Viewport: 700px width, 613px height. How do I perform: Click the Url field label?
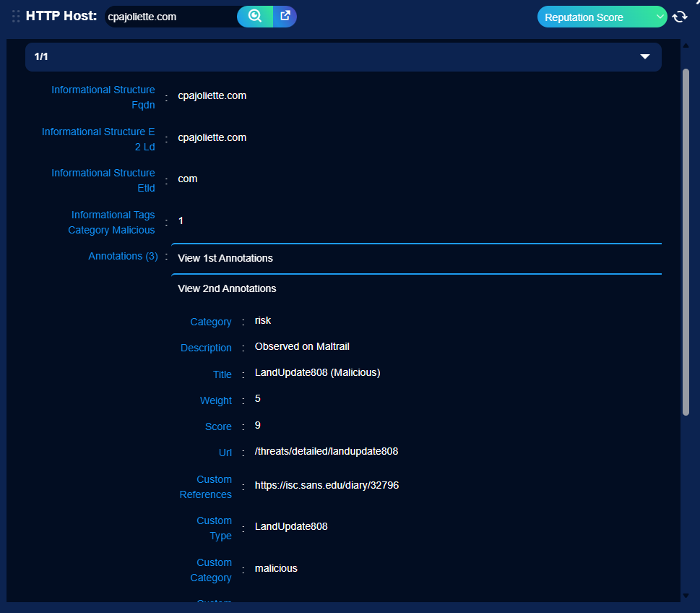click(x=225, y=453)
